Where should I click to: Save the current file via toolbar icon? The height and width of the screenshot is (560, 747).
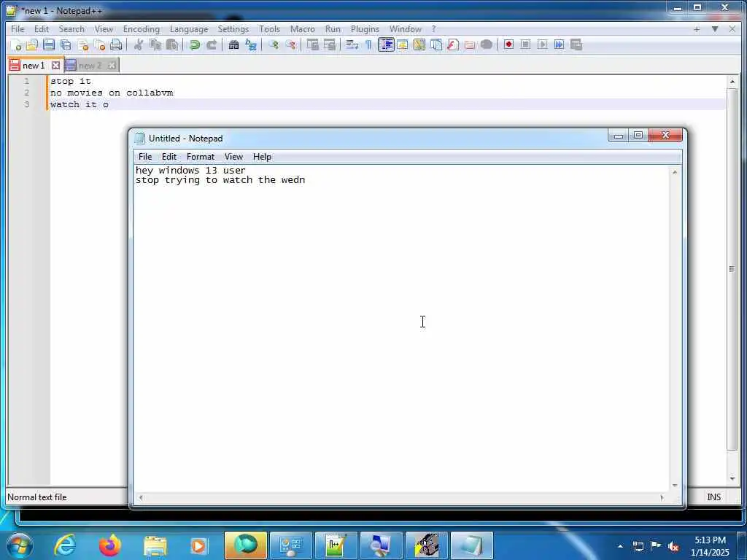(49, 44)
